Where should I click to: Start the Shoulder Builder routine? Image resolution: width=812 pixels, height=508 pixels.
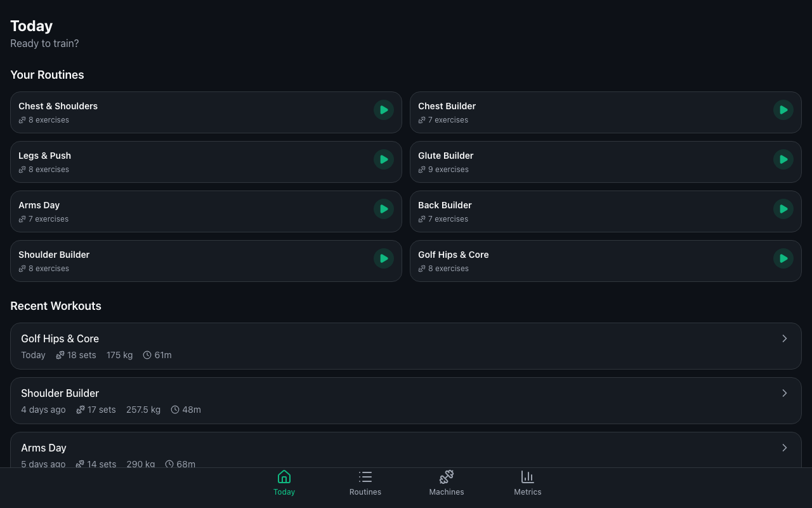383,258
